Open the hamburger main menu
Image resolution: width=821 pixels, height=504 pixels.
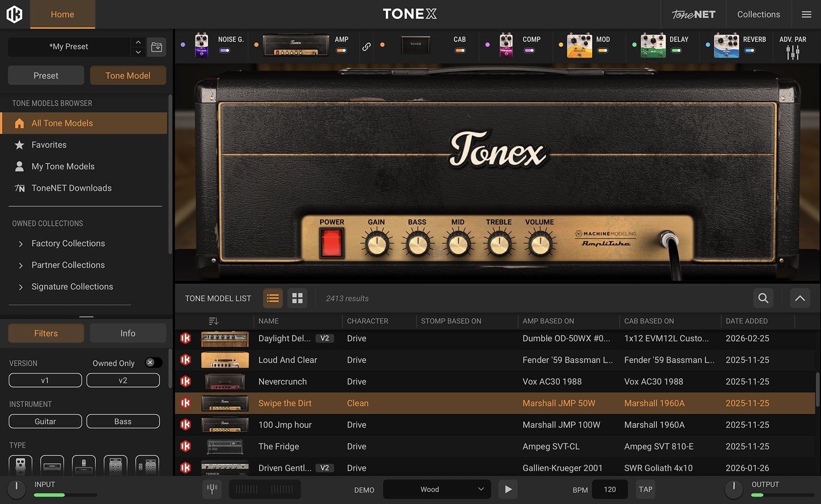coord(807,14)
